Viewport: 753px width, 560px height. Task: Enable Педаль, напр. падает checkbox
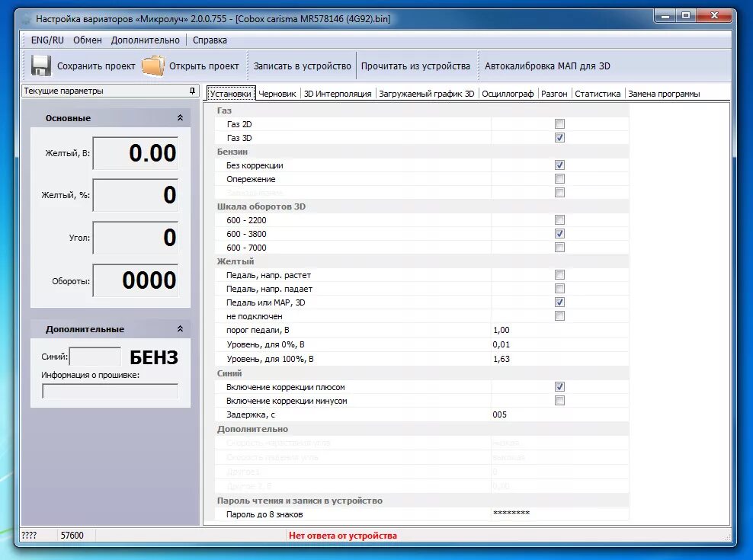click(x=559, y=289)
